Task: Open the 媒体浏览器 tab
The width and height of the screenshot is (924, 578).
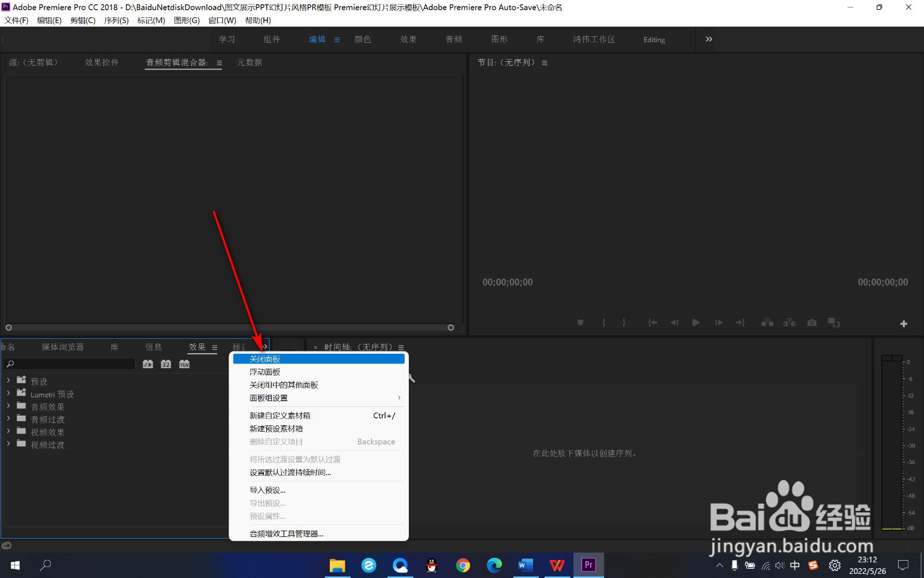Action: (x=63, y=347)
